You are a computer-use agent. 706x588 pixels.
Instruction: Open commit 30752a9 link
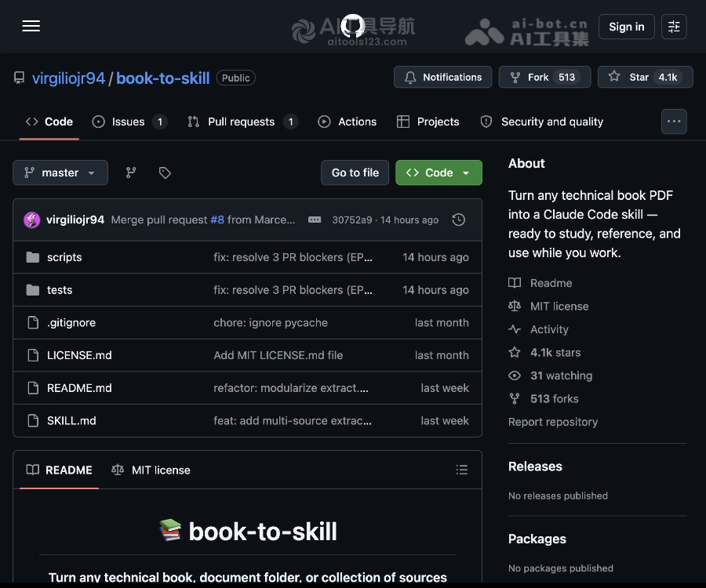coord(351,220)
